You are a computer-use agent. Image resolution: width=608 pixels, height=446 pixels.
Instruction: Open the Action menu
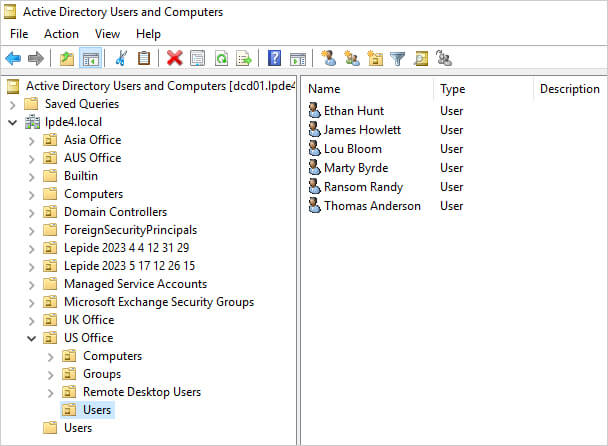[61, 34]
